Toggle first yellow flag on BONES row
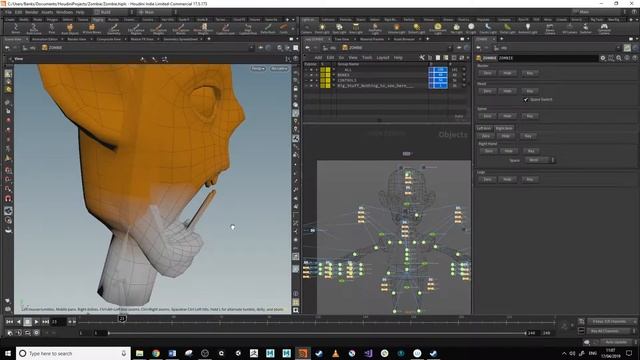Viewport: 640px width, 360px height. 322,75
